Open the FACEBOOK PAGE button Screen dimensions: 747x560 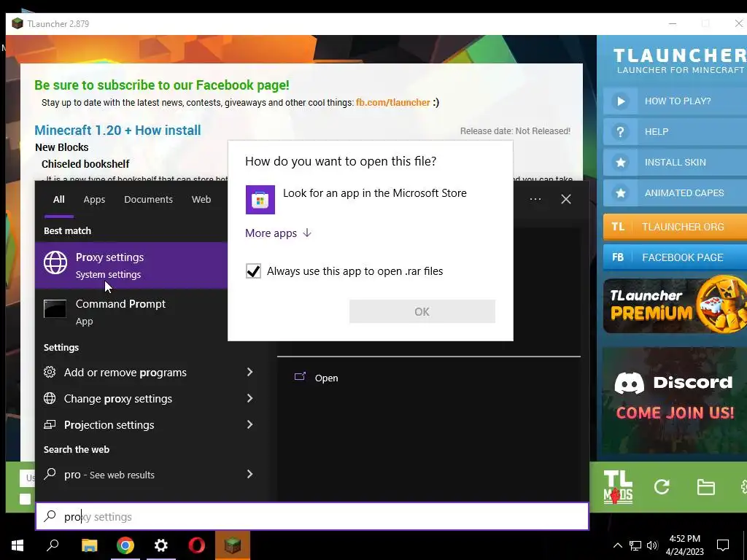click(x=675, y=257)
